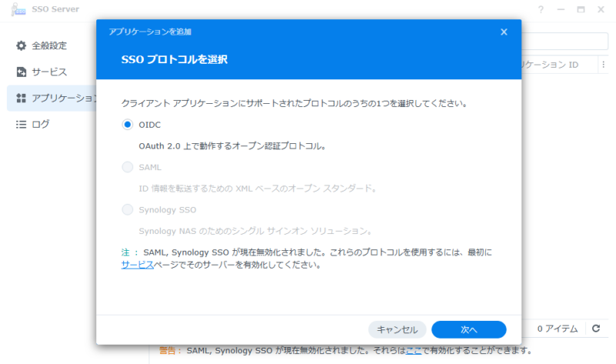Click the アプリケーション grid icon
This screenshot has width=616, height=364.
(x=21, y=99)
